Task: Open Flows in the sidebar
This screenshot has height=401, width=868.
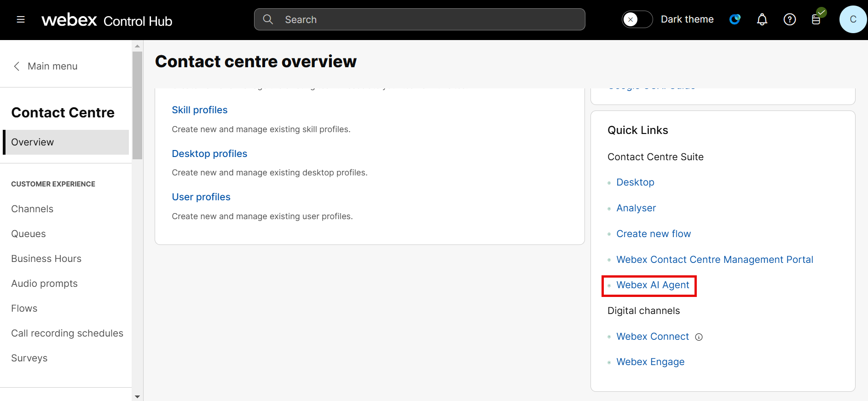Action: pos(24,308)
